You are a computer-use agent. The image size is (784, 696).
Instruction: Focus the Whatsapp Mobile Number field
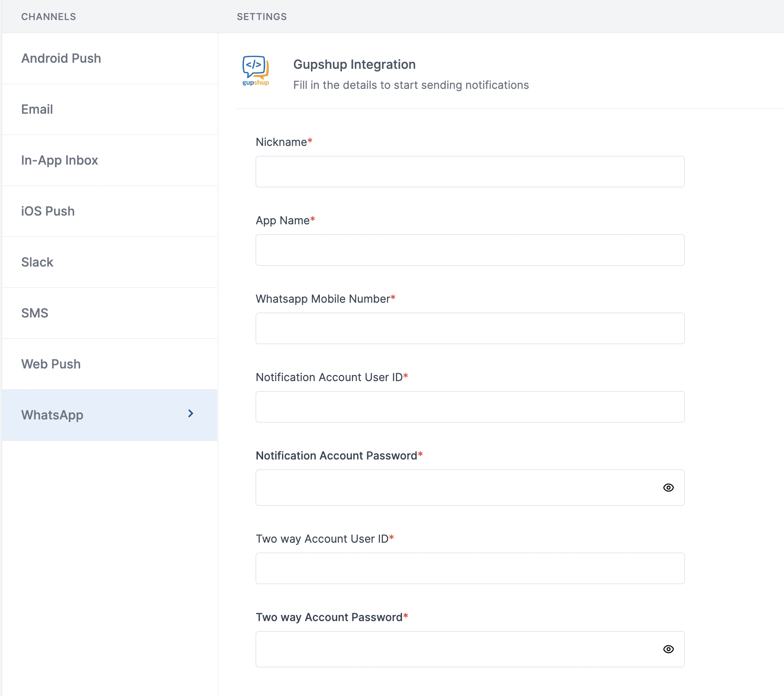(470, 328)
